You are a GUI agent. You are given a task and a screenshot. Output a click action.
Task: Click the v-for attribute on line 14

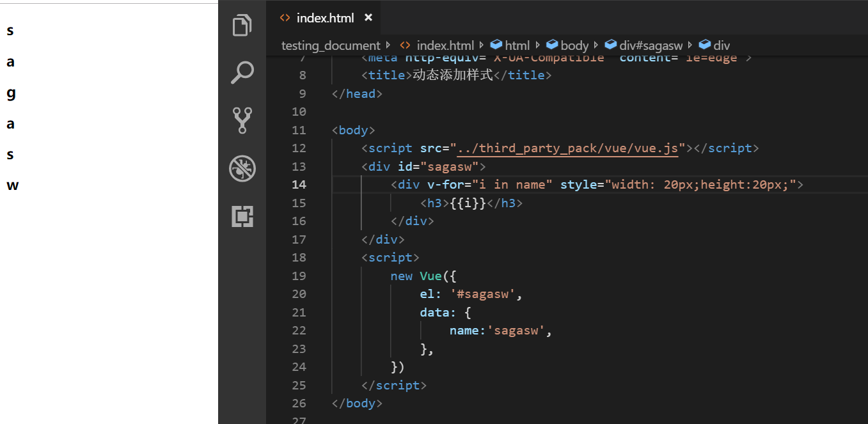[x=446, y=185]
